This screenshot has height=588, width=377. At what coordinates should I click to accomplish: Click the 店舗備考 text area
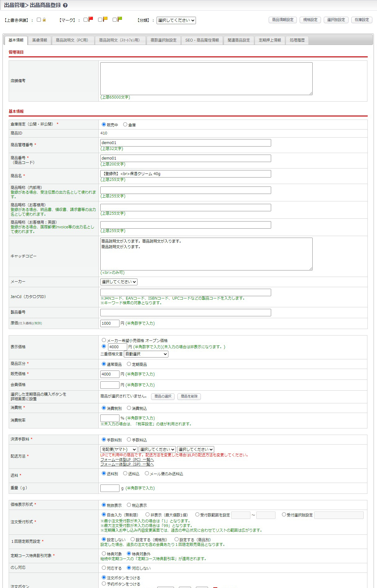(206, 79)
